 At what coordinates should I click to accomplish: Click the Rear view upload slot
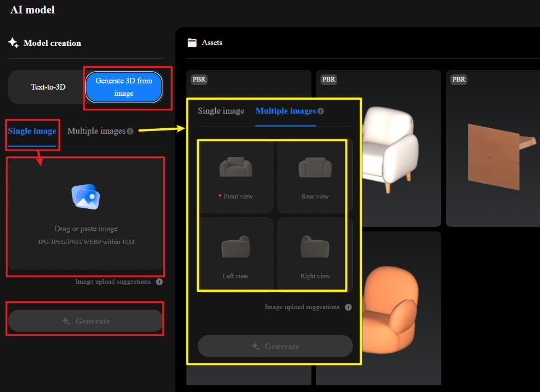[x=315, y=176]
